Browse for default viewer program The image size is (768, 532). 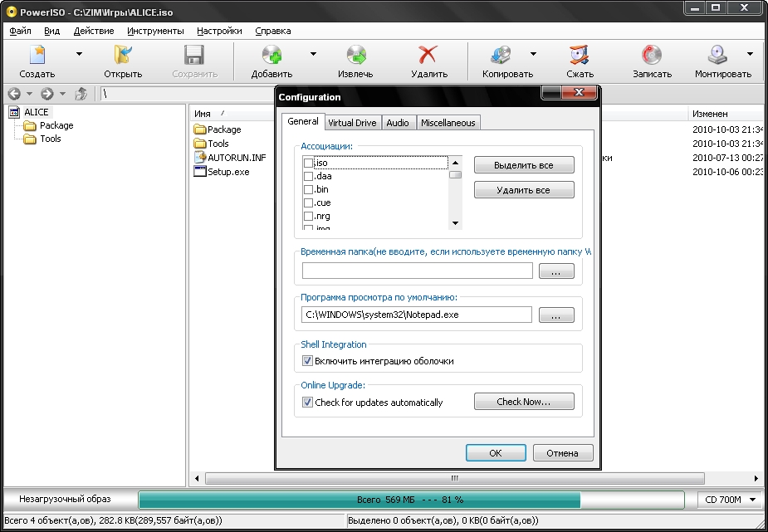pos(556,315)
